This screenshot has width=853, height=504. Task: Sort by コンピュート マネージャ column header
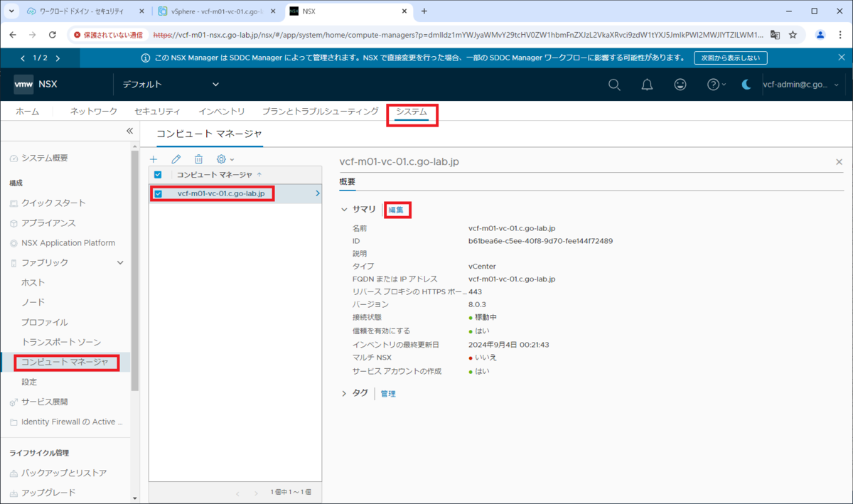click(215, 174)
